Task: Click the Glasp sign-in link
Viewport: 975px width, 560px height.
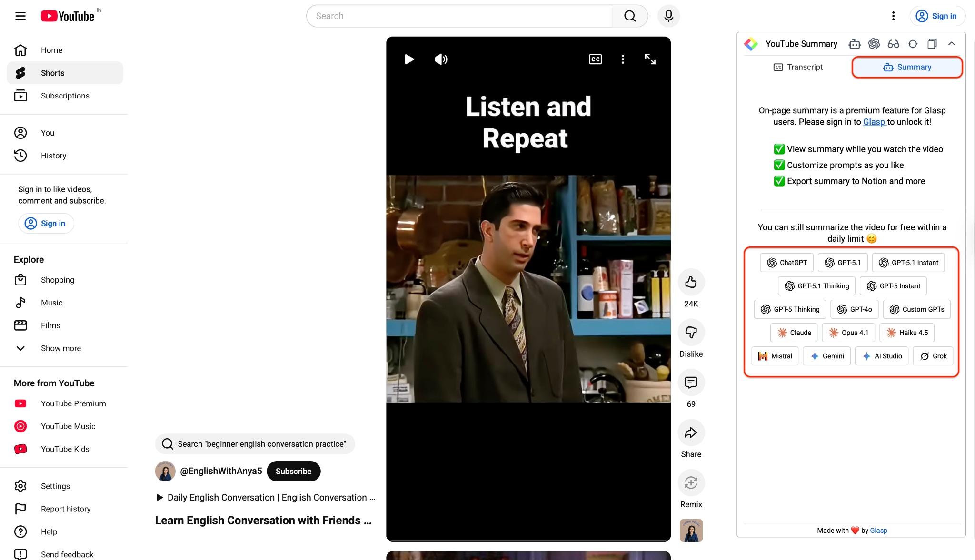Action: pyautogui.click(x=874, y=122)
